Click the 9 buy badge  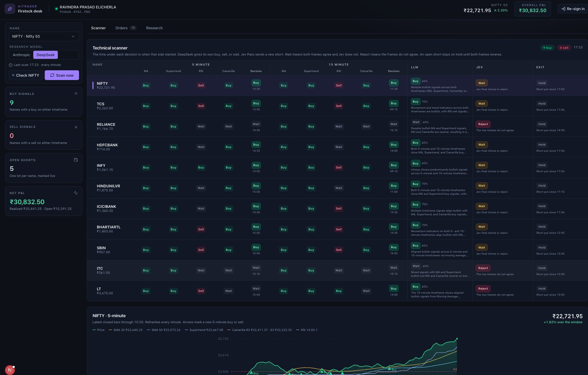point(547,48)
